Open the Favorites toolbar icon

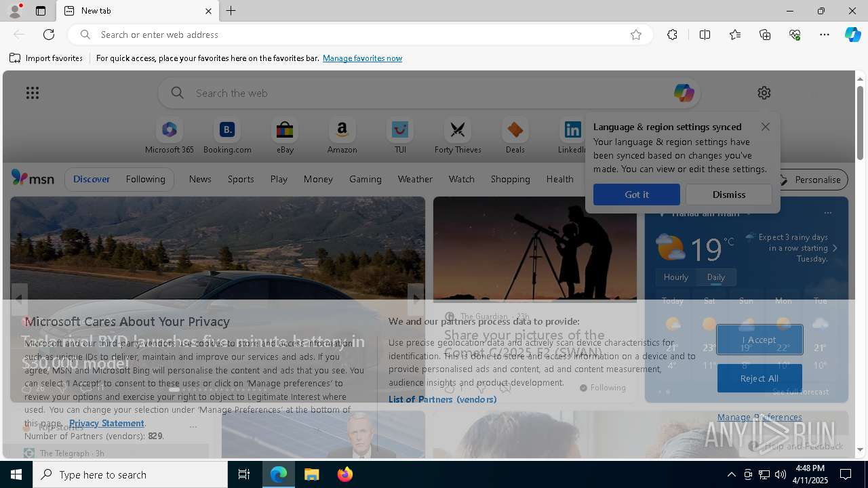pos(735,35)
